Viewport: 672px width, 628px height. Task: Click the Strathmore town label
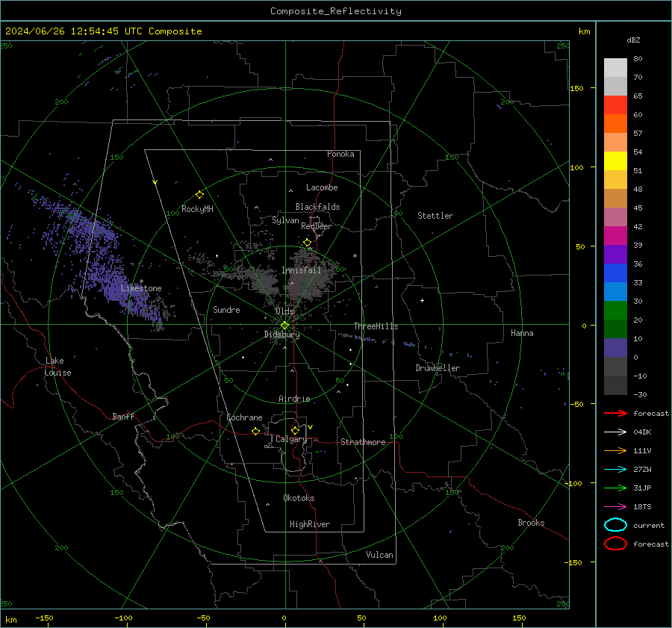(x=363, y=442)
